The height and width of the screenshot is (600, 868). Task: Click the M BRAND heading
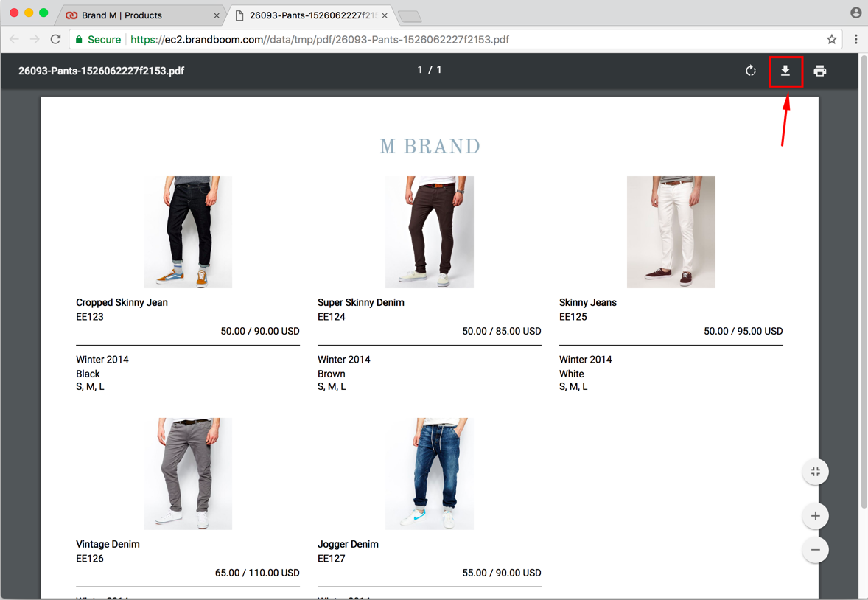tap(430, 146)
